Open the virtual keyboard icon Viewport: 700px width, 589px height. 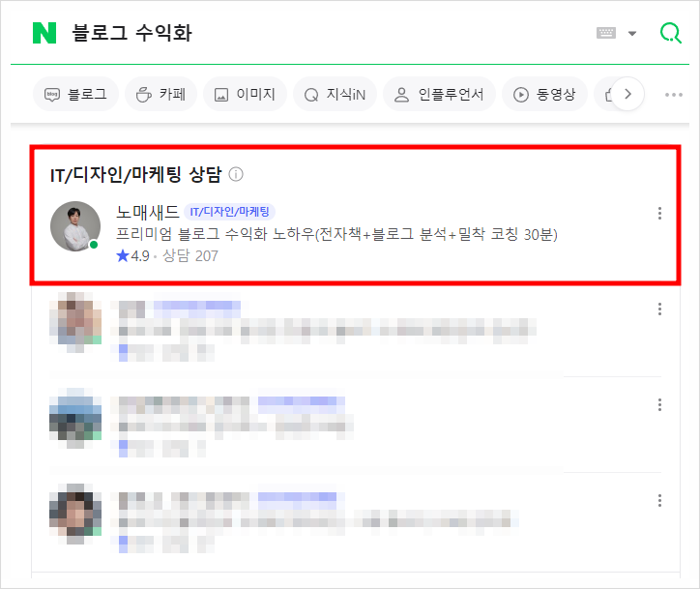[x=606, y=33]
